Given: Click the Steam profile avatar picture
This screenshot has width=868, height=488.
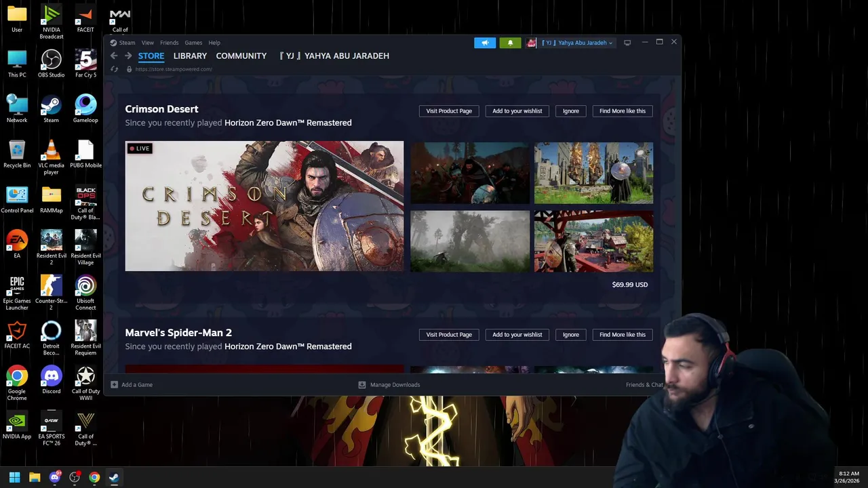Looking at the screenshot, I should 531,43.
